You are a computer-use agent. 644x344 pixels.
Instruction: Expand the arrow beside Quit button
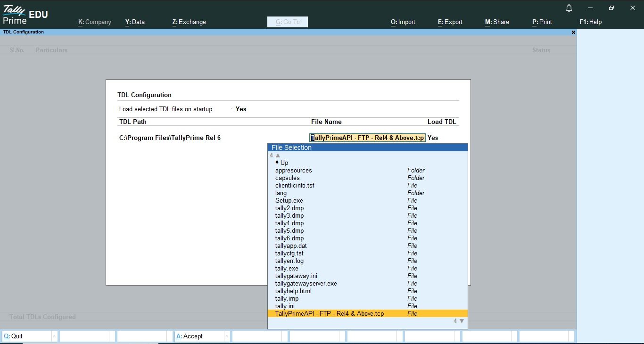point(55,336)
